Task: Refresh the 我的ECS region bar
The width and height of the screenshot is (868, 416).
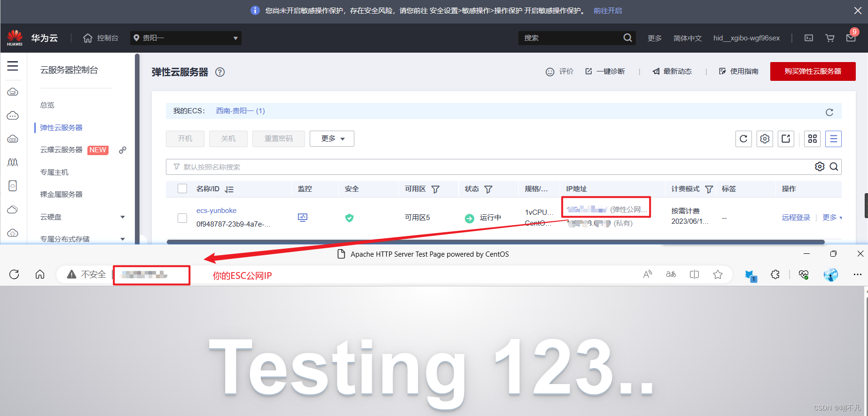Action: (x=829, y=112)
